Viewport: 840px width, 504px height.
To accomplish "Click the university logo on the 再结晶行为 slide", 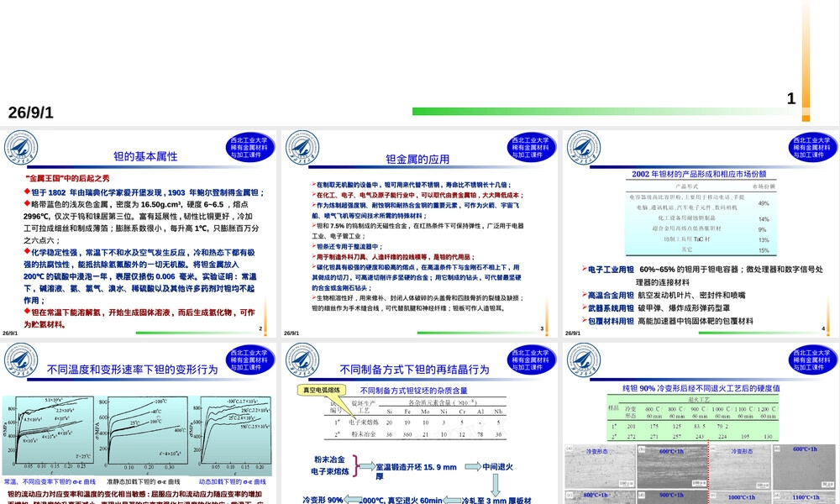I will (302, 360).
